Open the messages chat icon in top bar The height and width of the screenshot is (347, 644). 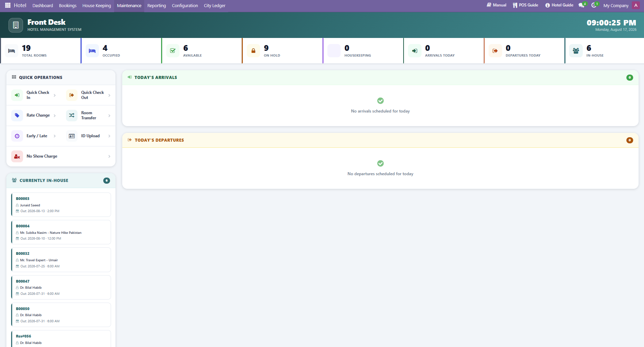tap(582, 5)
